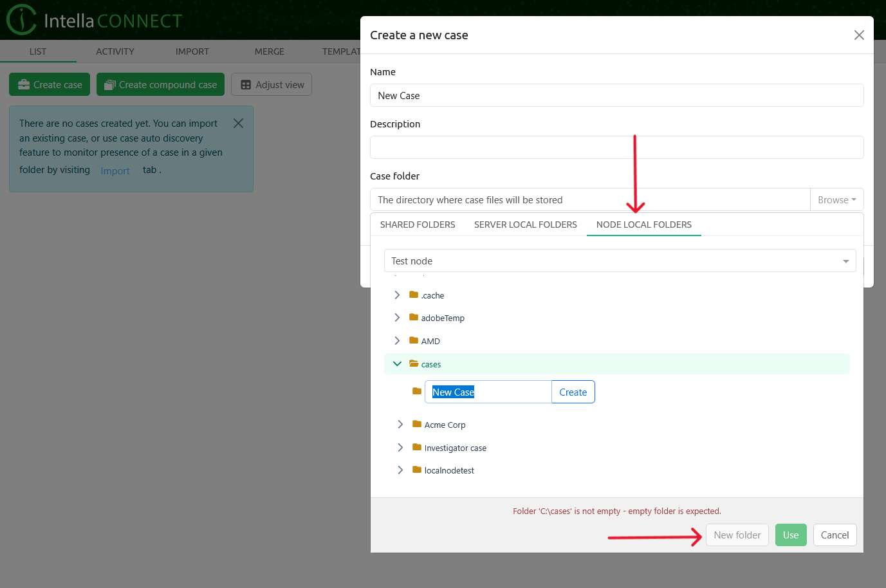Switch to the Server Local Folders tab

525,225
